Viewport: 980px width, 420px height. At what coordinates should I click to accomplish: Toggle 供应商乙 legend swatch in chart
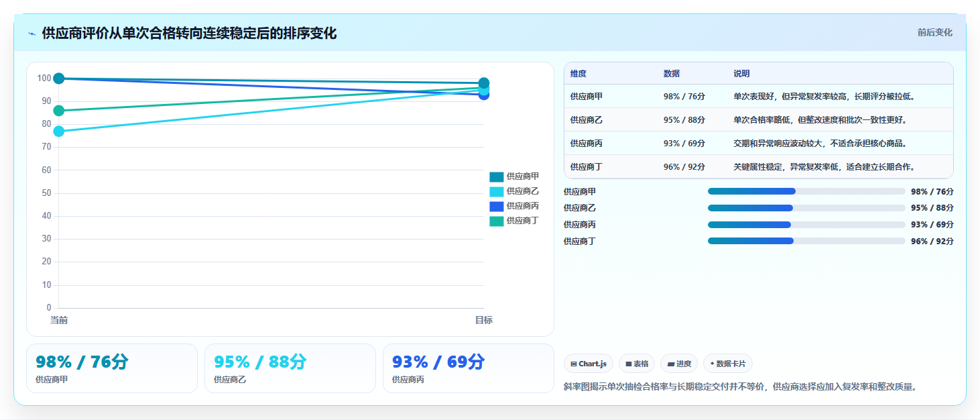tap(496, 192)
